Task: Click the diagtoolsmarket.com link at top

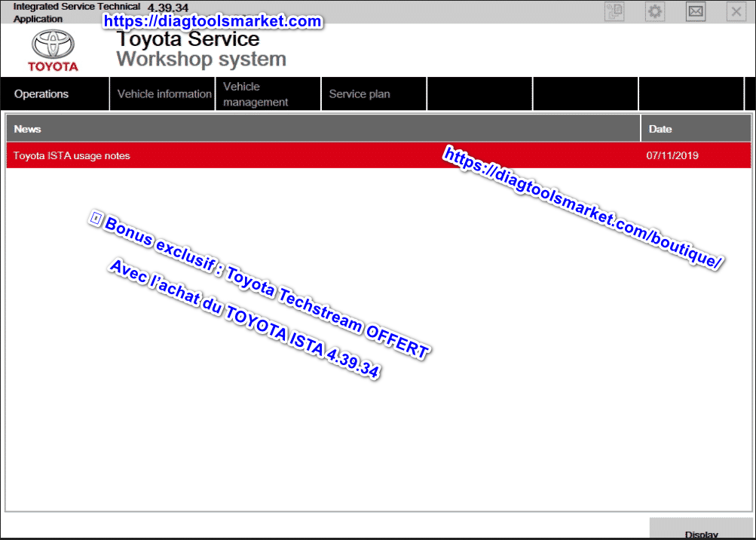Action: click(213, 22)
